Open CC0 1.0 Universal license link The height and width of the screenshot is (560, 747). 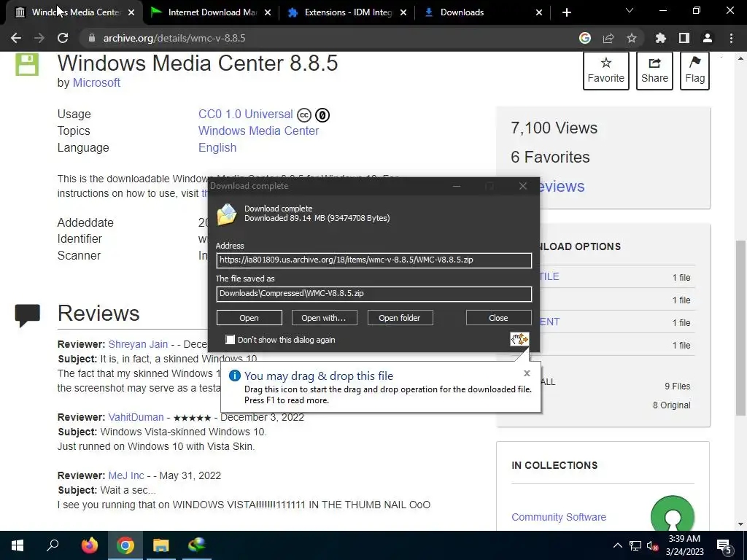(x=245, y=114)
